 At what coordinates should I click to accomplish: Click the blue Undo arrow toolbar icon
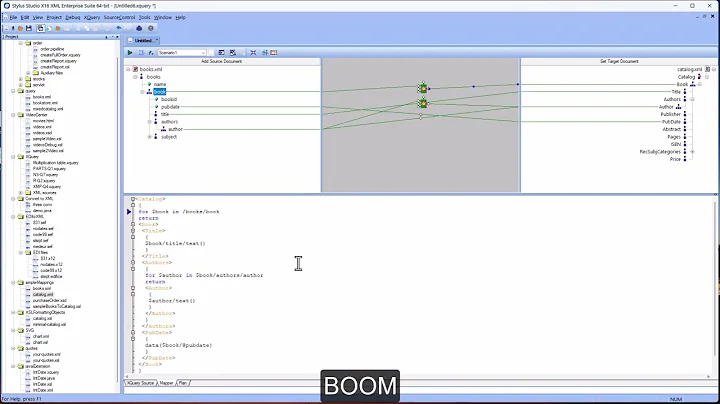pyautogui.click(x=119, y=28)
